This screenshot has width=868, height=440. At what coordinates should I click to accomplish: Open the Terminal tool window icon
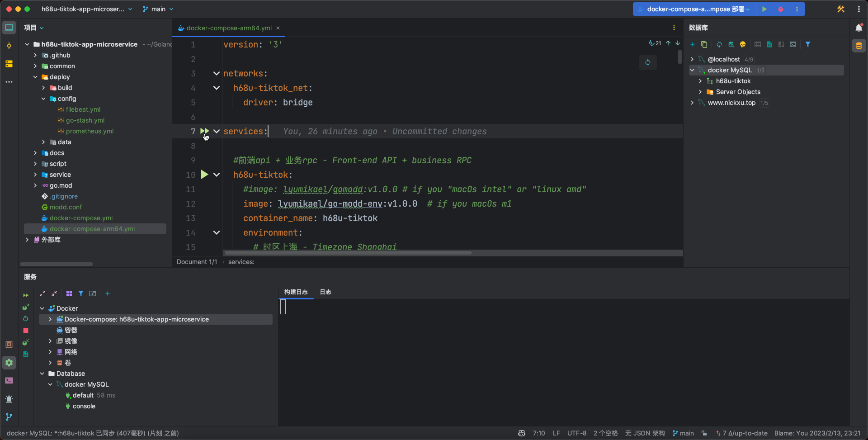(9, 381)
